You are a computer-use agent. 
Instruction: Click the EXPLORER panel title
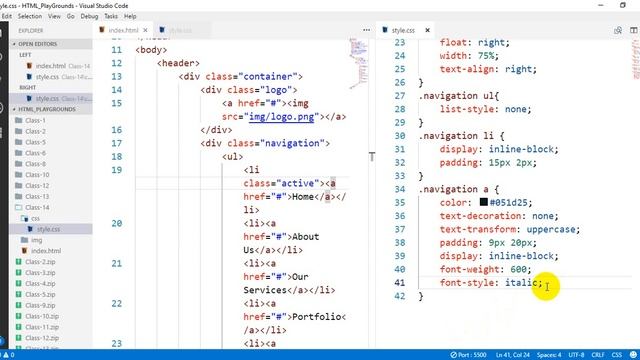coord(31,31)
